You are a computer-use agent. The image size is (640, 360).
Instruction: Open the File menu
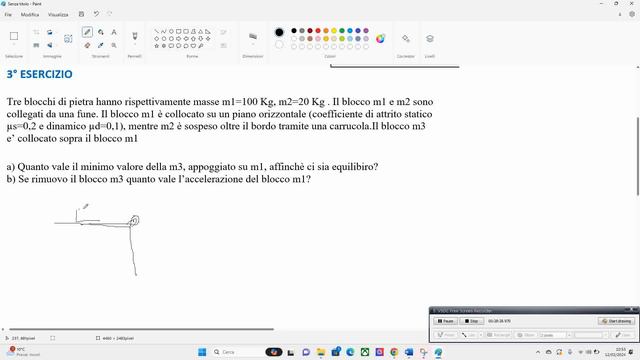click(8, 14)
